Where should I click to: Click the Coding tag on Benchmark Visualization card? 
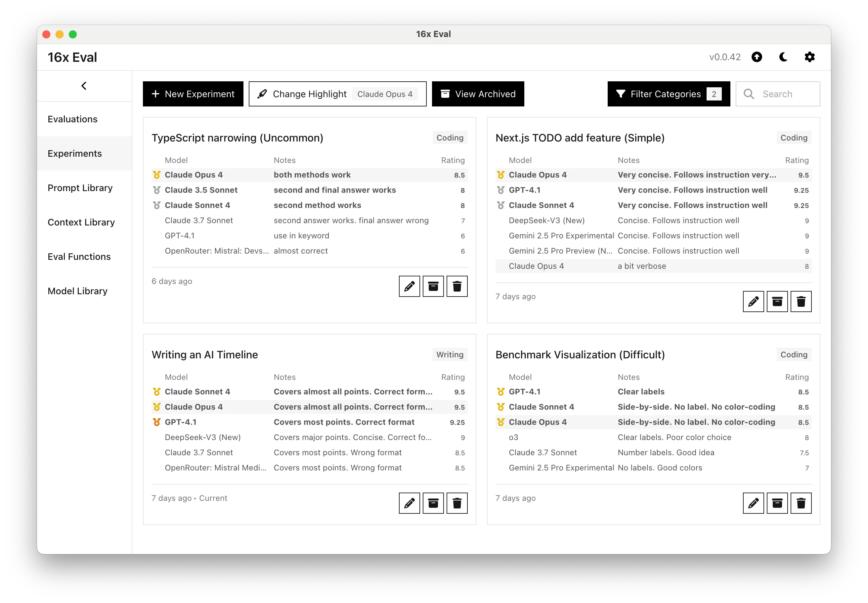tap(794, 354)
